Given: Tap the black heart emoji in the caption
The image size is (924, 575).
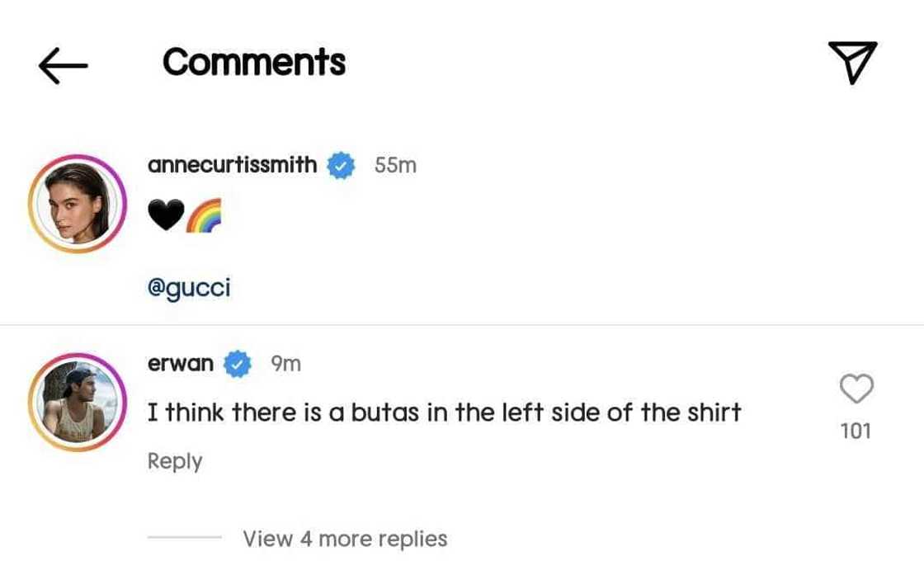Looking at the screenshot, I should coord(165,217).
